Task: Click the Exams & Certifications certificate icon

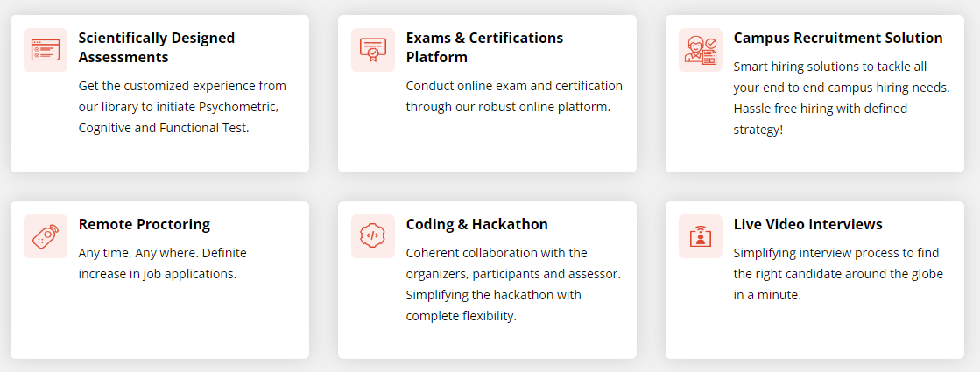Action: point(373,50)
